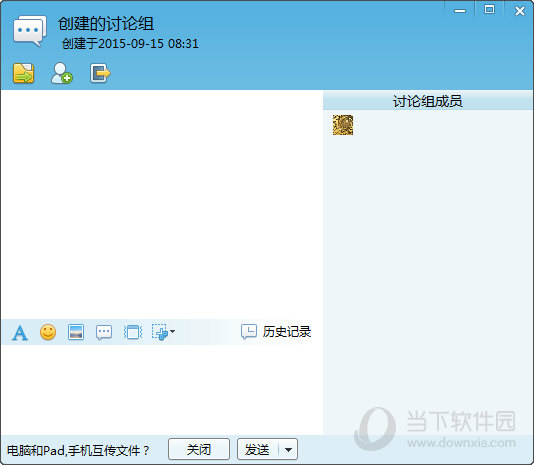Open font settings with the A icon
534x465 pixels.
click(20, 332)
